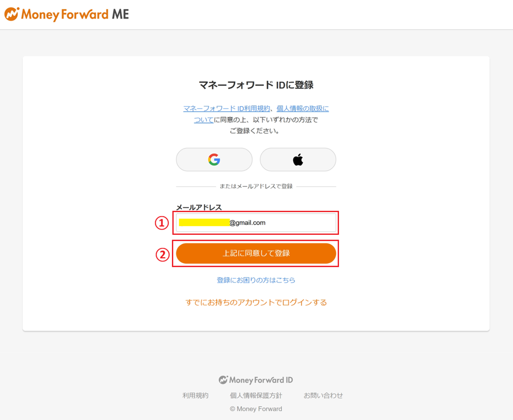Open the 個人情報の取扱について link
This screenshot has width=513, height=420.
click(x=303, y=109)
